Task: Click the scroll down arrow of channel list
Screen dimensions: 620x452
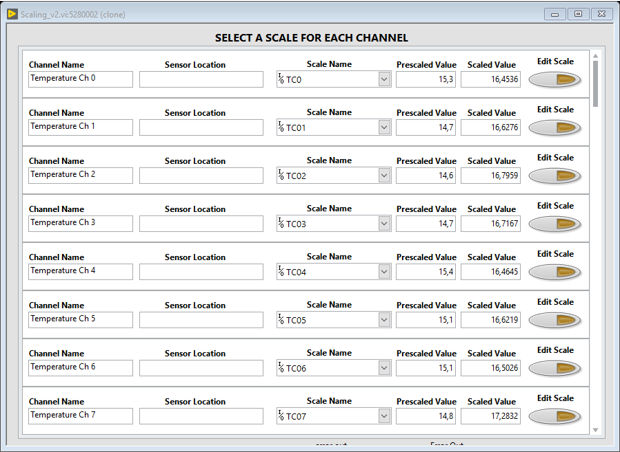Action: pos(596,430)
